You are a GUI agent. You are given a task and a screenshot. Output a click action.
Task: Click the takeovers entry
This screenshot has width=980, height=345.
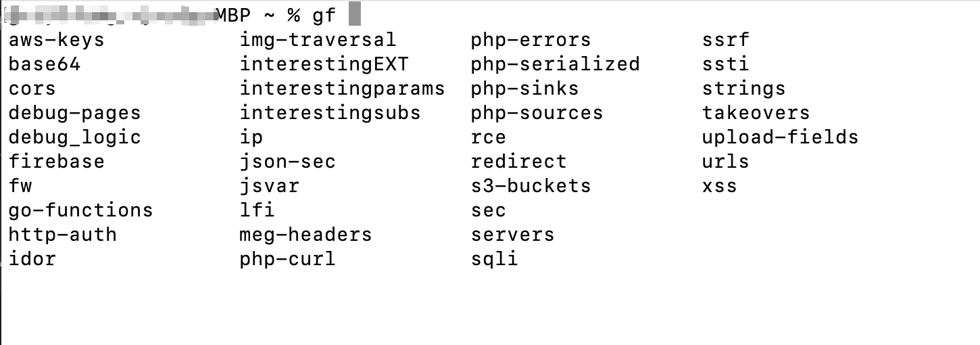(756, 113)
